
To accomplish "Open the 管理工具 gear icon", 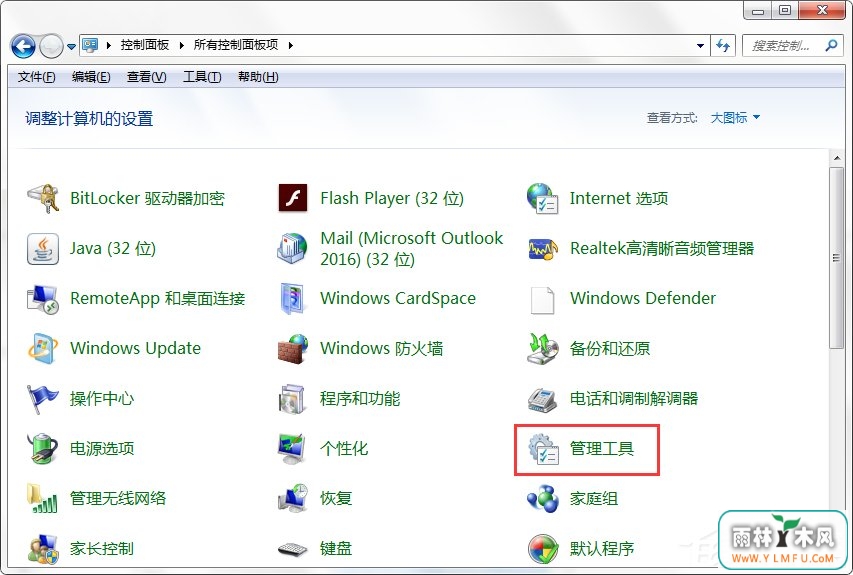I will coord(543,449).
